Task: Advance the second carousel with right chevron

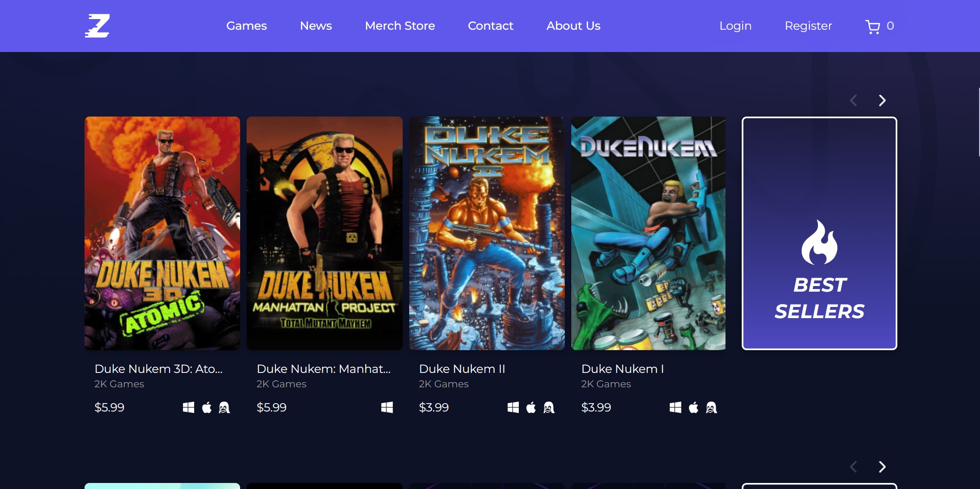Action: (882, 467)
